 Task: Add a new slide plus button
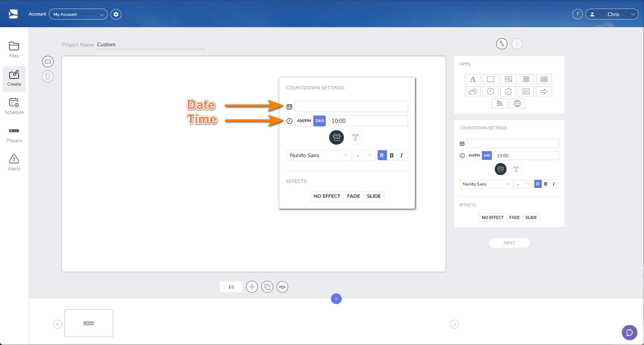pyautogui.click(x=252, y=287)
